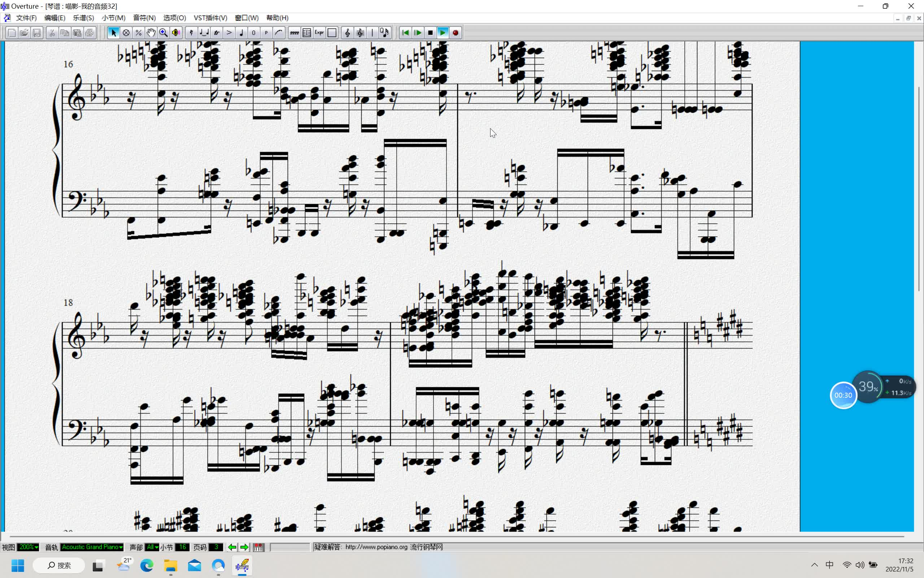
Task: Click the page number field showing 3
Action: click(x=216, y=547)
